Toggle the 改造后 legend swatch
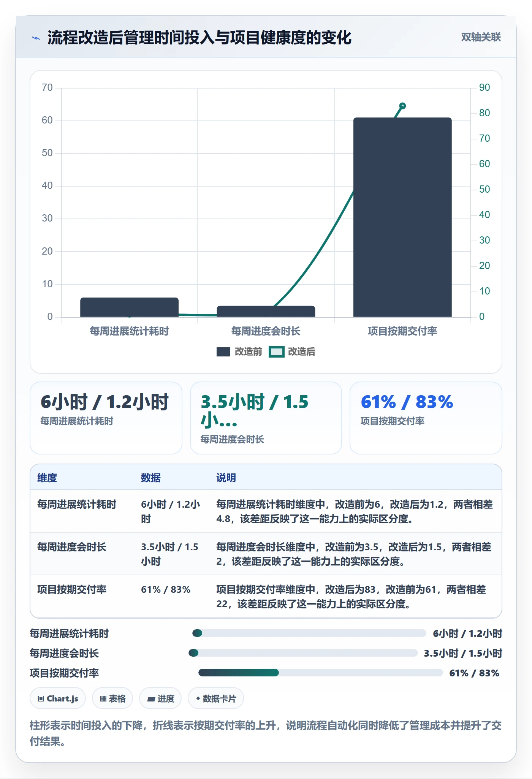532x779 pixels. pyautogui.click(x=277, y=352)
